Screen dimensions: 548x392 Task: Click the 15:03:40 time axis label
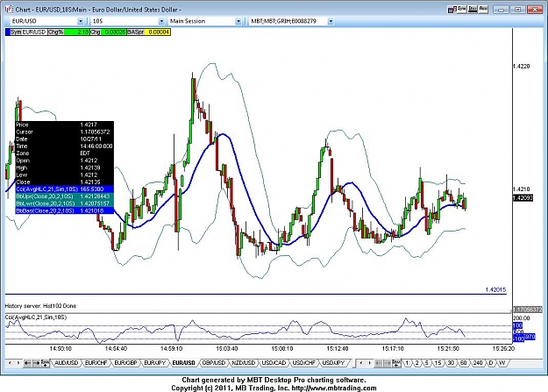(x=227, y=349)
